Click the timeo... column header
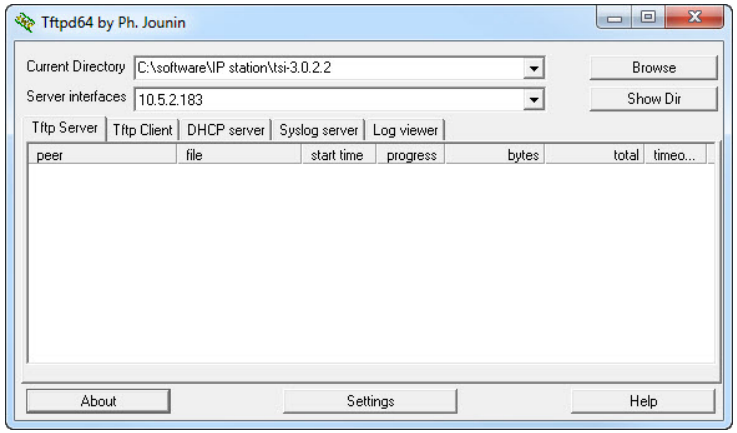This screenshot has height=433, width=737. coord(675,155)
